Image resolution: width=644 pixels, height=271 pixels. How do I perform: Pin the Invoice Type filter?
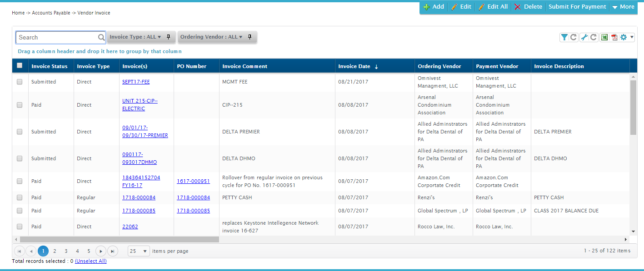click(x=168, y=37)
